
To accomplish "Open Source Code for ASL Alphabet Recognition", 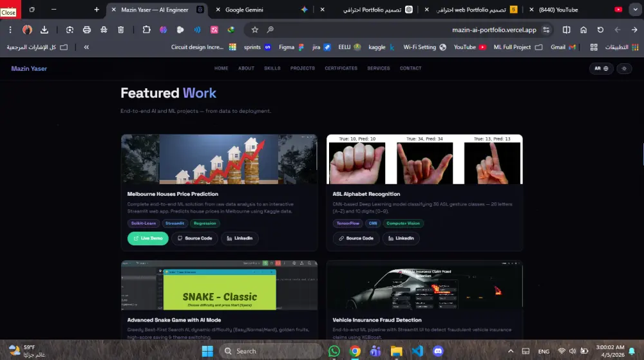I will coord(356,238).
